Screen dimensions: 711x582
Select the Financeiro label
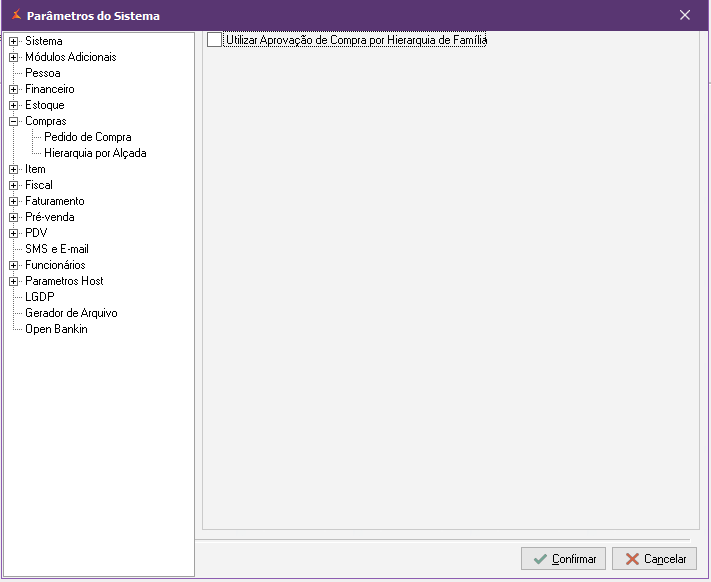(49, 89)
